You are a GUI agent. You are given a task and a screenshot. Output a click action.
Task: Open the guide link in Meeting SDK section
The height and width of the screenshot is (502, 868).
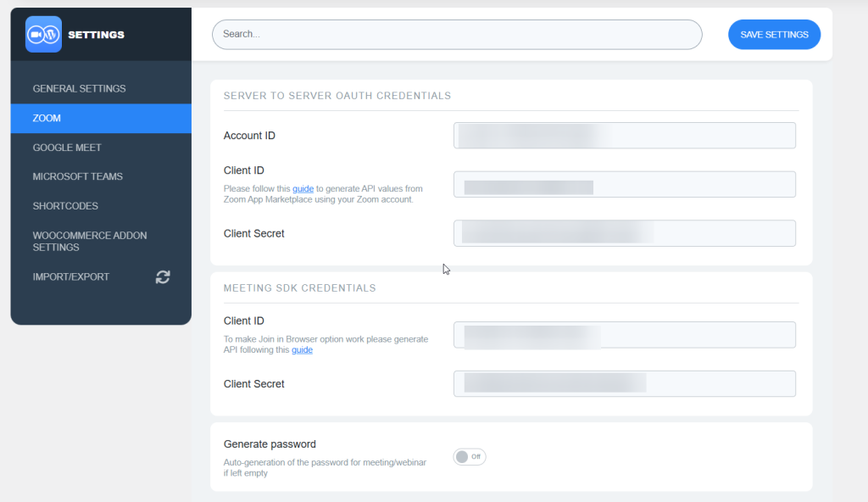point(302,349)
